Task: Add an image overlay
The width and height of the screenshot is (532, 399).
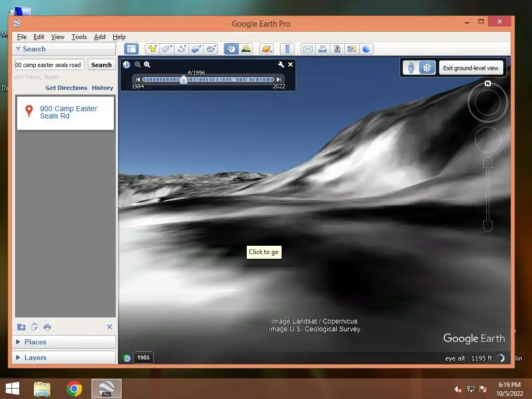Action: [x=196, y=49]
